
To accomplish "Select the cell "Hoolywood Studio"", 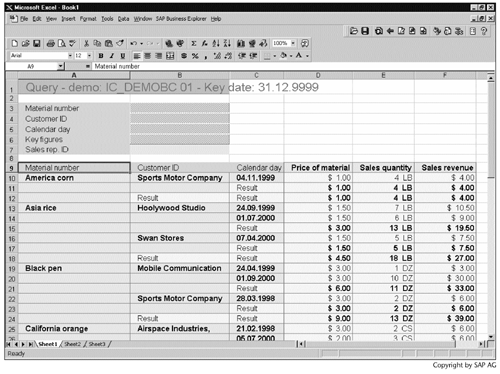I will pos(180,208).
